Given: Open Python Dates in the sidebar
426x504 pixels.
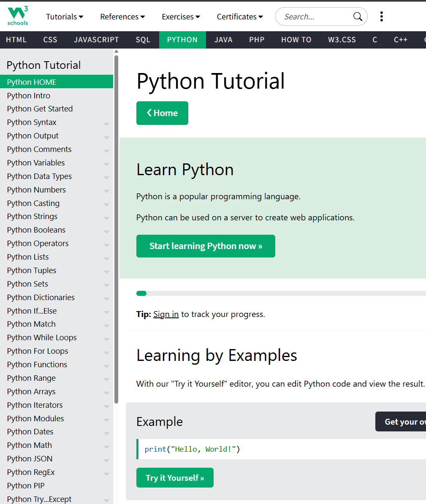Looking at the screenshot, I should pyautogui.click(x=57, y=432).
